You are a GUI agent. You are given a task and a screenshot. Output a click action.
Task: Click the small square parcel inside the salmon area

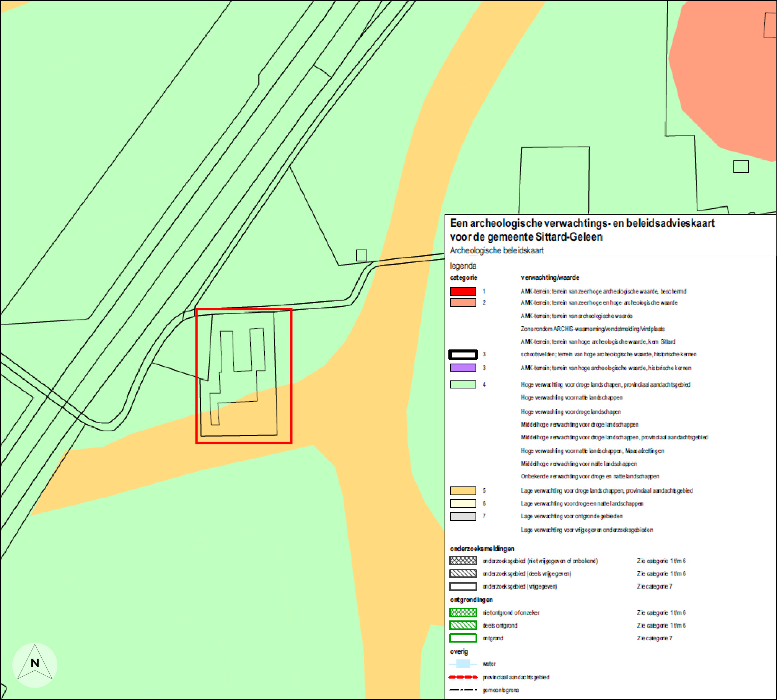770,25
